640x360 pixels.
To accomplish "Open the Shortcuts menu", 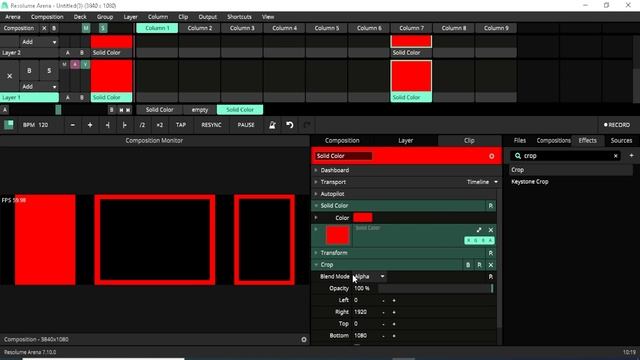I will coord(239,17).
